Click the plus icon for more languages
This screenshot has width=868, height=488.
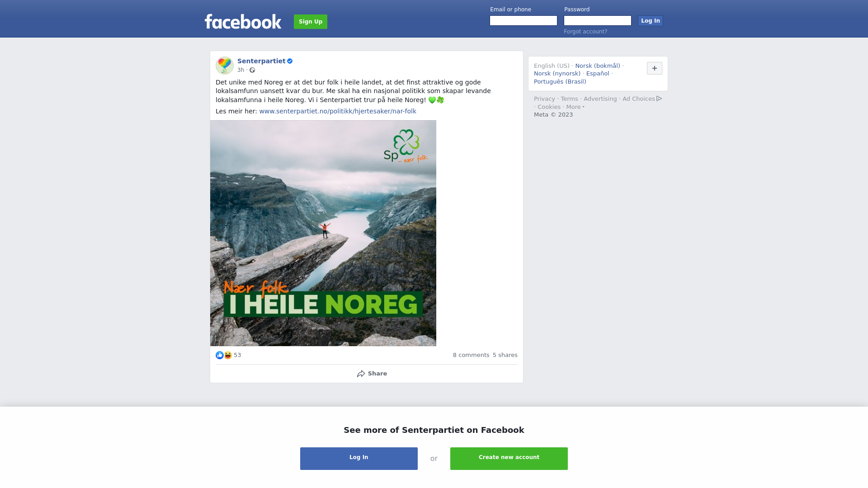(655, 68)
